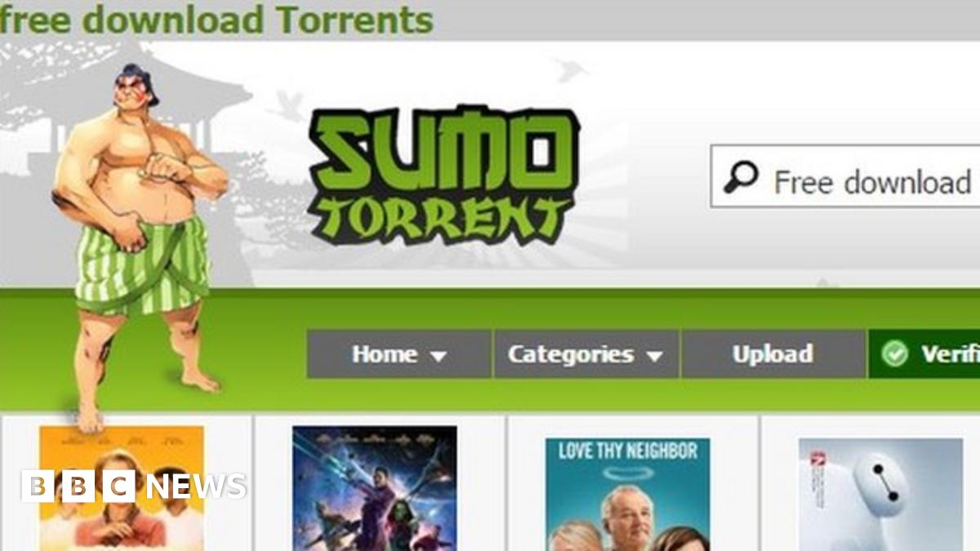The height and width of the screenshot is (551, 980).
Task: Click the white bird silhouette in banner
Action: click(570, 69)
